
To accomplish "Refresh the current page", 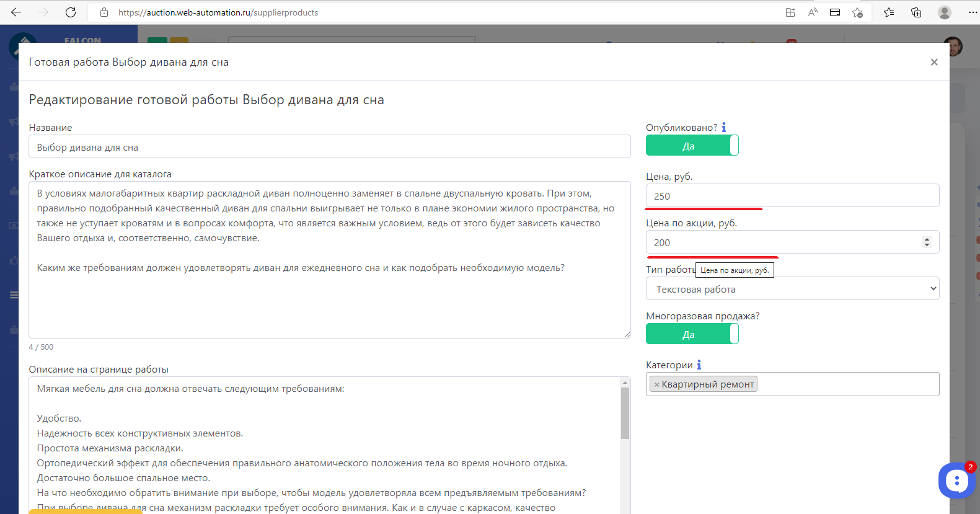I will pos(71,12).
